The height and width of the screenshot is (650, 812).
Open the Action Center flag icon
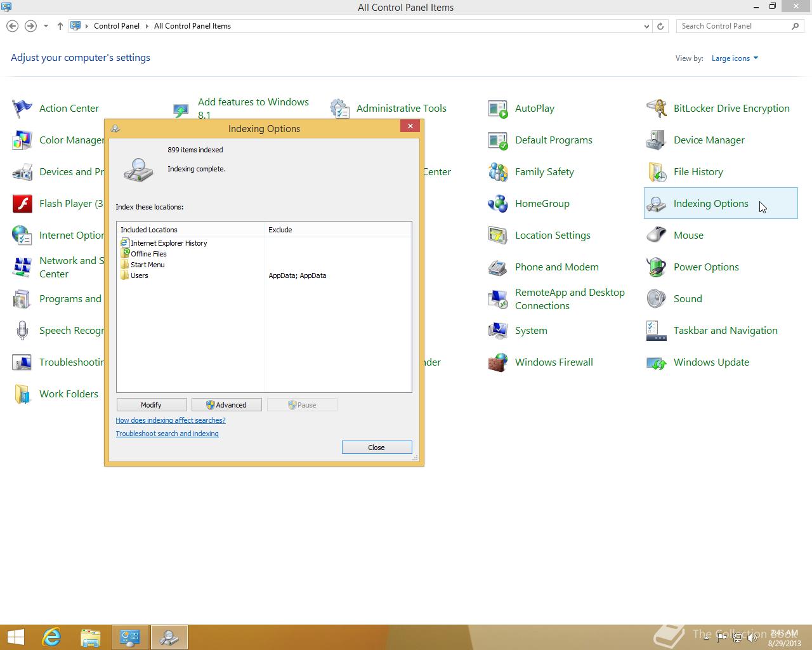pos(22,109)
